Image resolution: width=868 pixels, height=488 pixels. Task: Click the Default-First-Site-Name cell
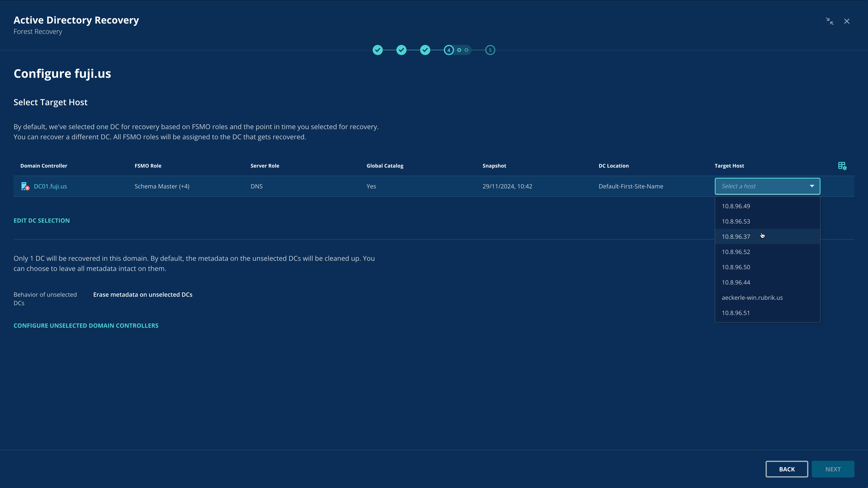pos(631,186)
